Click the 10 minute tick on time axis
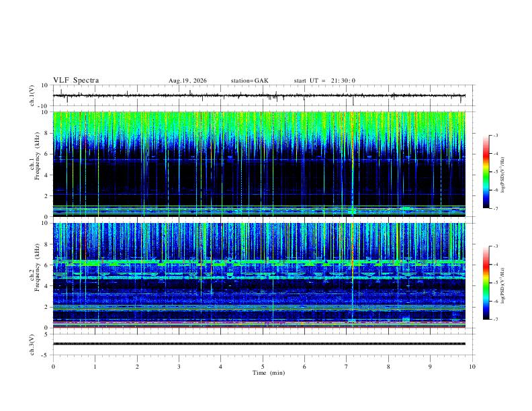Image resolution: width=532 pixels, height=411 pixels. [472, 367]
